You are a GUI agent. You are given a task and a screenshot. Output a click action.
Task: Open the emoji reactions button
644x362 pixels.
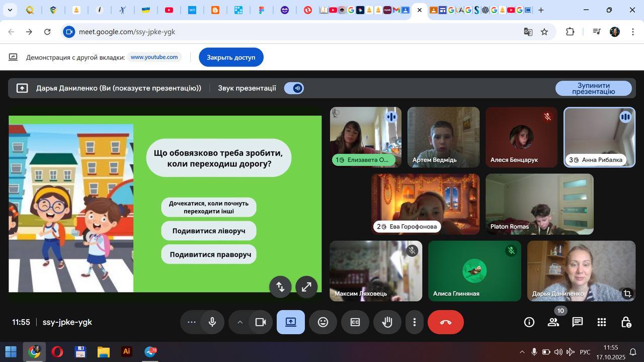(323, 322)
